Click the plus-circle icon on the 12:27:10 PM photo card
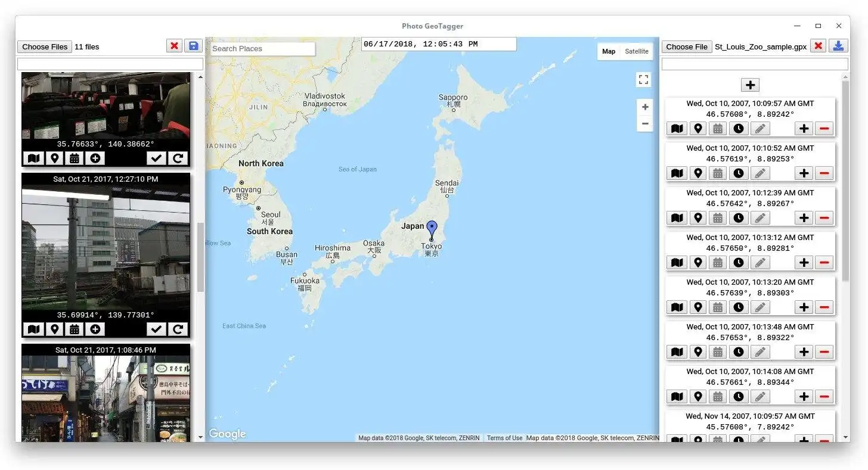868x470 pixels. point(95,329)
